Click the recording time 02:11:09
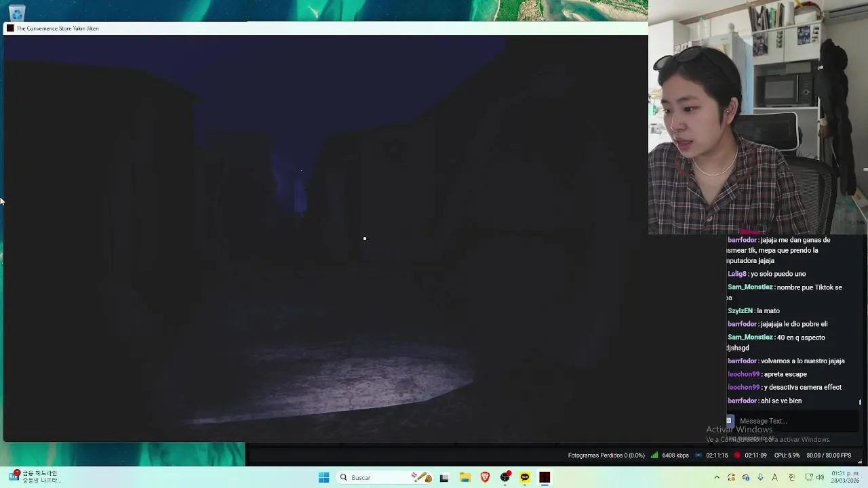 755,455
